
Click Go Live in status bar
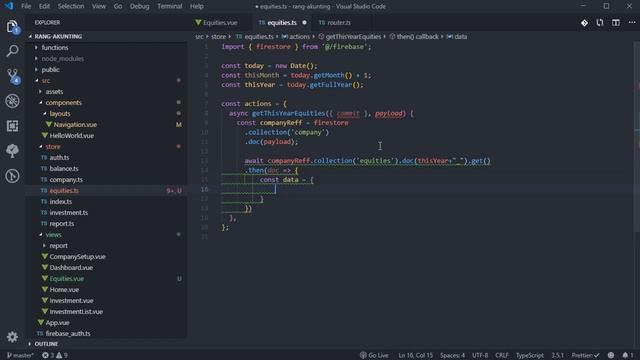point(374,356)
